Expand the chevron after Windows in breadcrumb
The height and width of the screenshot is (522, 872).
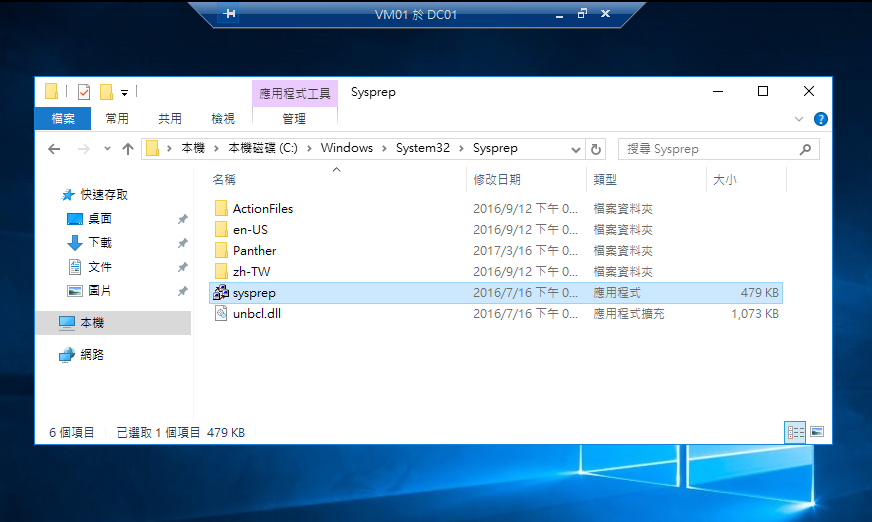(384, 148)
